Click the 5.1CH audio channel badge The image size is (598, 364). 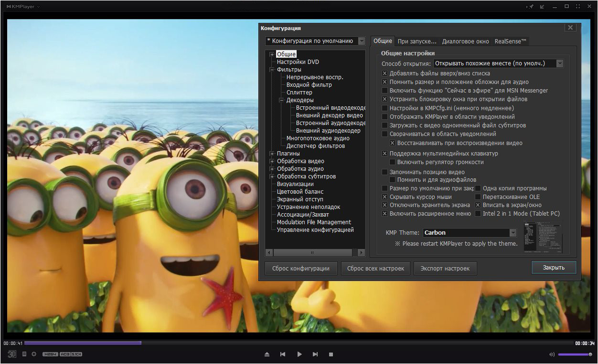coord(77,354)
